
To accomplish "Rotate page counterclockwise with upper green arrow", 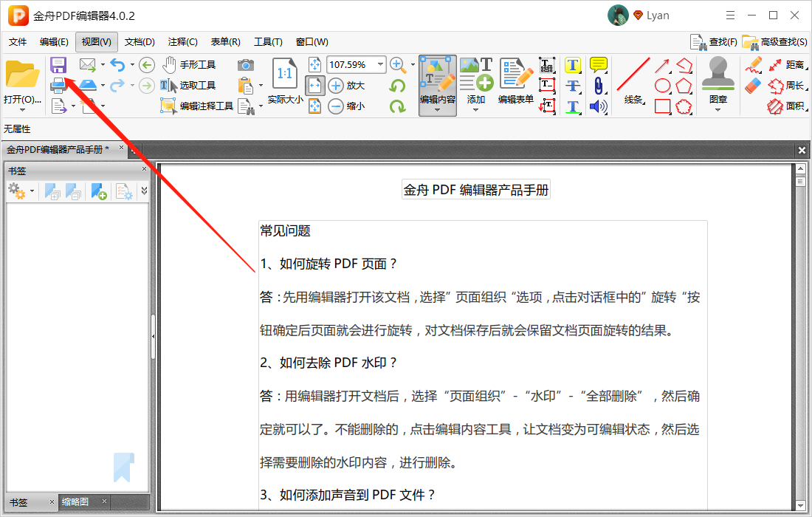I will pyautogui.click(x=397, y=86).
